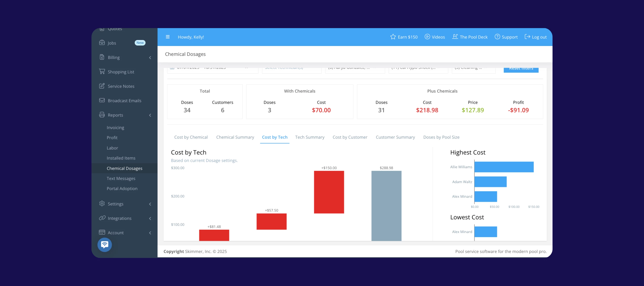Click the Pool Deck icon

click(455, 37)
